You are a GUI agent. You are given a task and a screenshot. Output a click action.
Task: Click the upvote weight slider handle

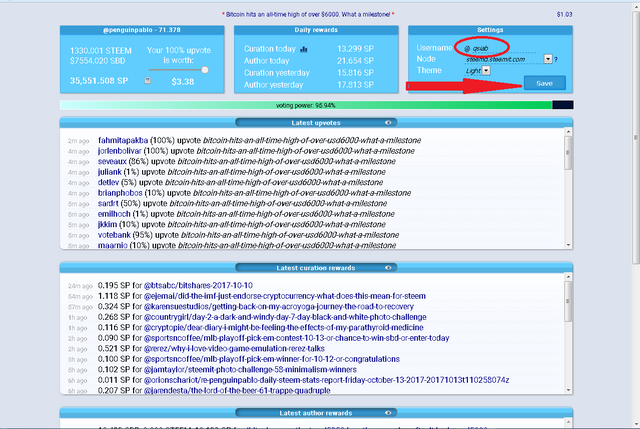(x=204, y=70)
